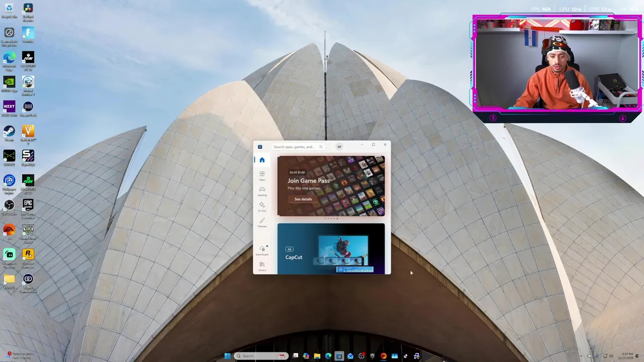The width and height of the screenshot is (644, 362).
Task: Select SignalRgb desktop shortcut
Action: point(28,158)
